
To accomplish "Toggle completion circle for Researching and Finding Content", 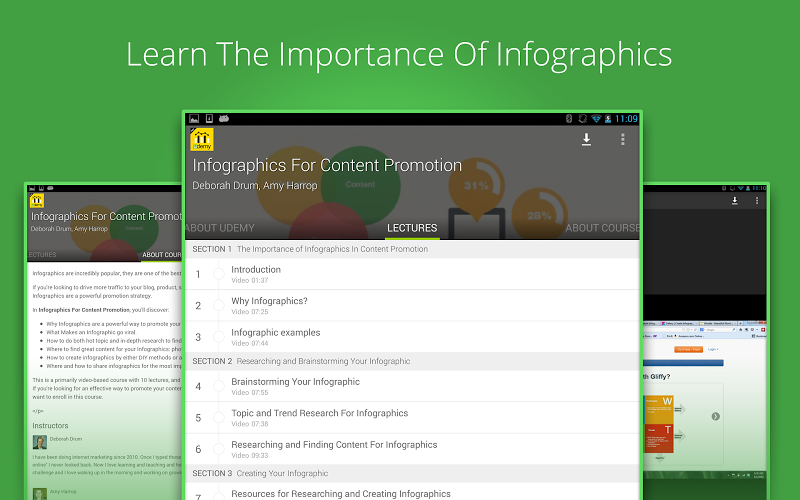I will tap(219, 449).
